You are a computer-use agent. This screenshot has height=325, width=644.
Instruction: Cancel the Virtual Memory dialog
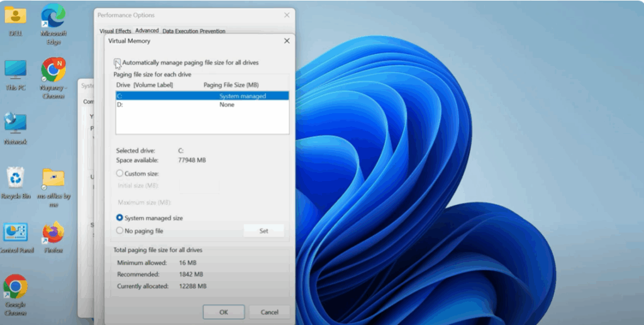click(269, 312)
